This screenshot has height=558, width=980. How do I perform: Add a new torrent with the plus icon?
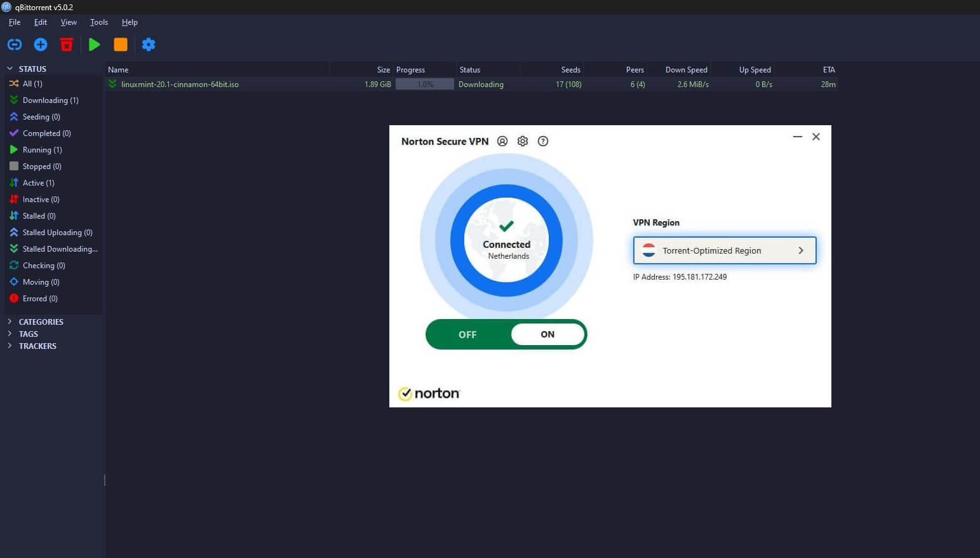click(x=40, y=44)
